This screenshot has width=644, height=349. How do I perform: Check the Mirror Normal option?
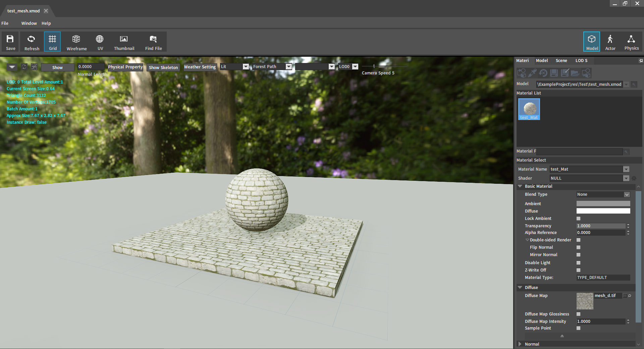point(578,255)
